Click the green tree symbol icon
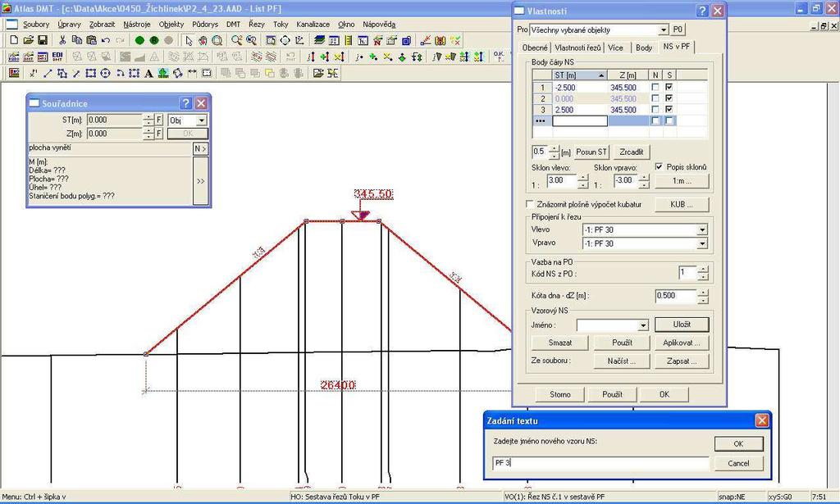Viewport: 840px width, 504px height. click(163, 73)
